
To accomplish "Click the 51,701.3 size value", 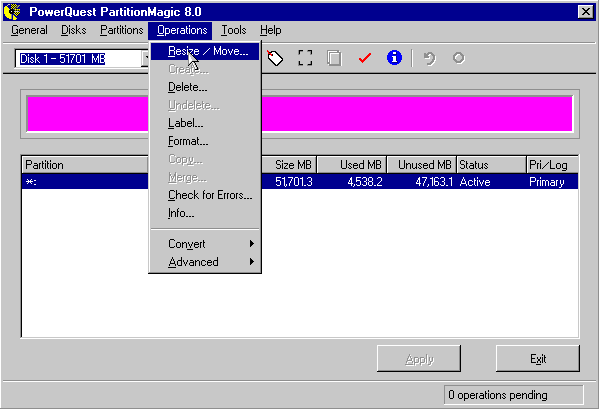I will click(x=294, y=182).
